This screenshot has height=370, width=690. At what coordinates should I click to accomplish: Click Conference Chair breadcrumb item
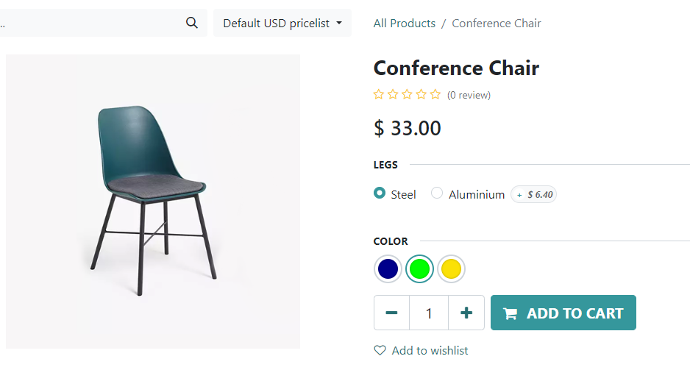pyautogui.click(x=496, y=23)
